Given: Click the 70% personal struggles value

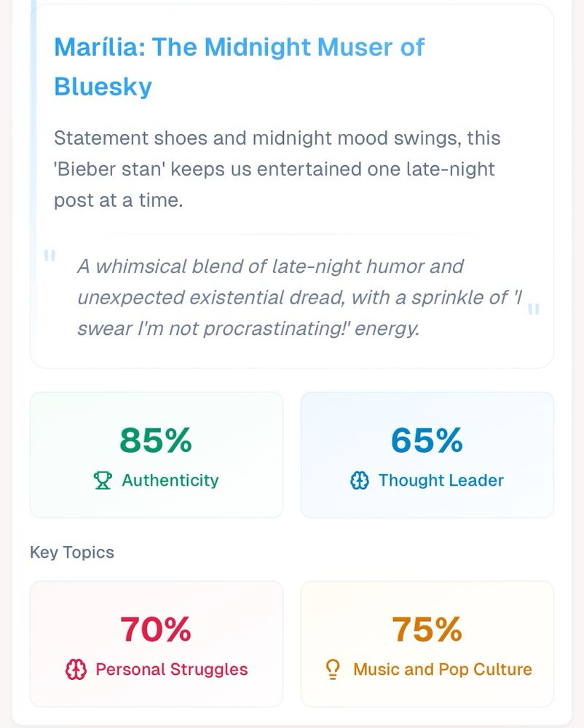Looking at the screenshot, I should (x=156, y=630).
